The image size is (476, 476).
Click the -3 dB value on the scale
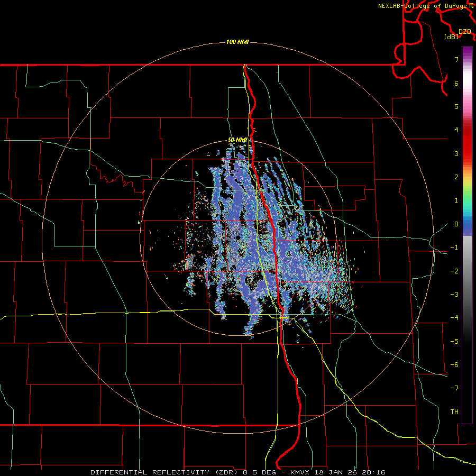pyautogui.click(x=454, y=295)
